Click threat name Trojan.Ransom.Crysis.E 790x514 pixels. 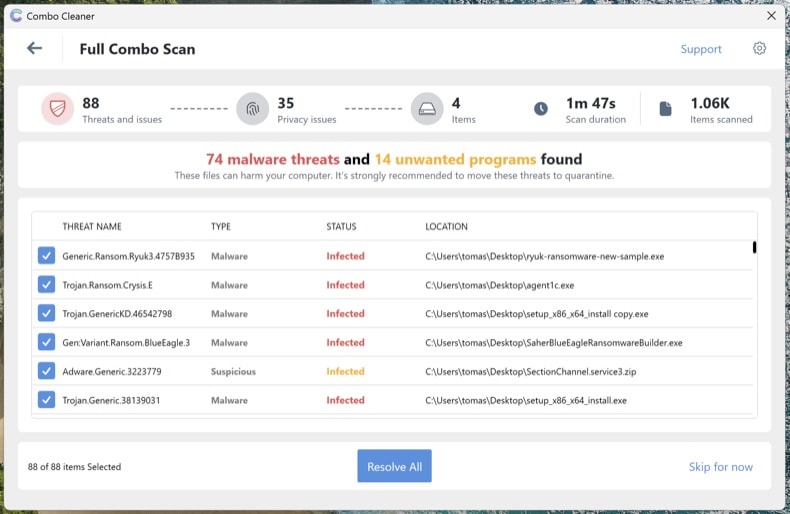tap(107, 285)
